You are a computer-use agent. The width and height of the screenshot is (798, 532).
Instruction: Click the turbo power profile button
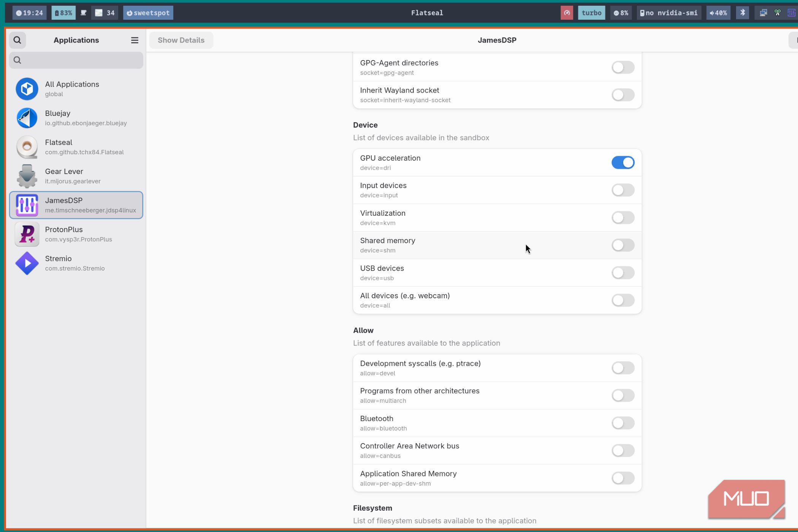tap(591, 13)
